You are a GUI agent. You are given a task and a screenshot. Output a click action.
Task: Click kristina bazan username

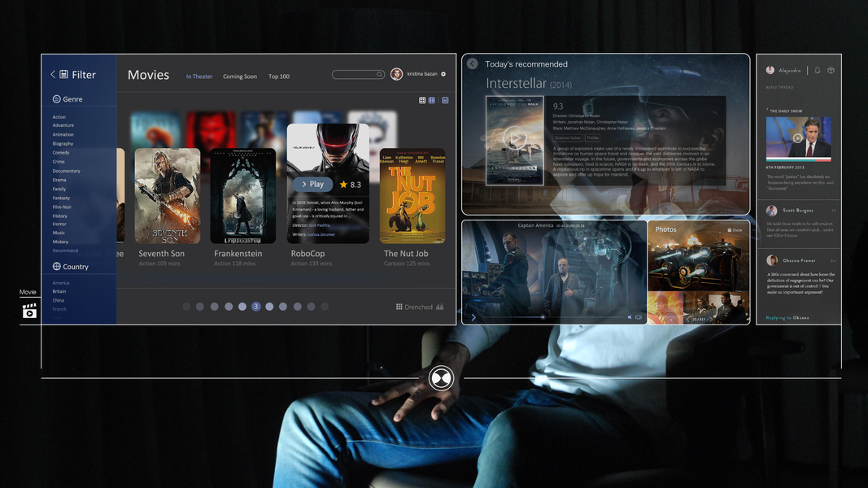point(422,73)
